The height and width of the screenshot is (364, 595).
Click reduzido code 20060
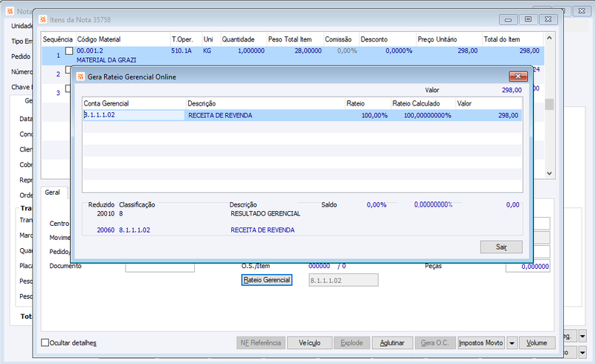106,230
